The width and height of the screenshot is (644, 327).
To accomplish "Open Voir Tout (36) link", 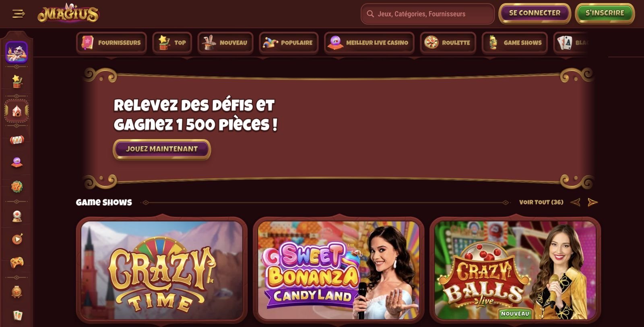I will tap(541, 202).
